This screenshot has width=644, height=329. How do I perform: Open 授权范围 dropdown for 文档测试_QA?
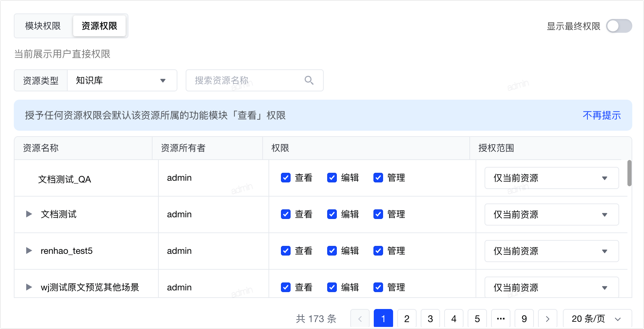point(552,178)
